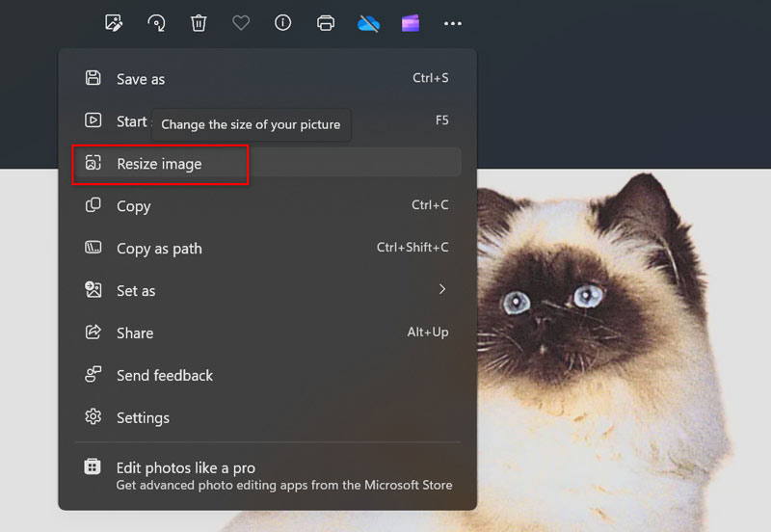Select the Start slideshow menu entry
The height and width of the screenshot is (532, 771).
click(268, 120)
